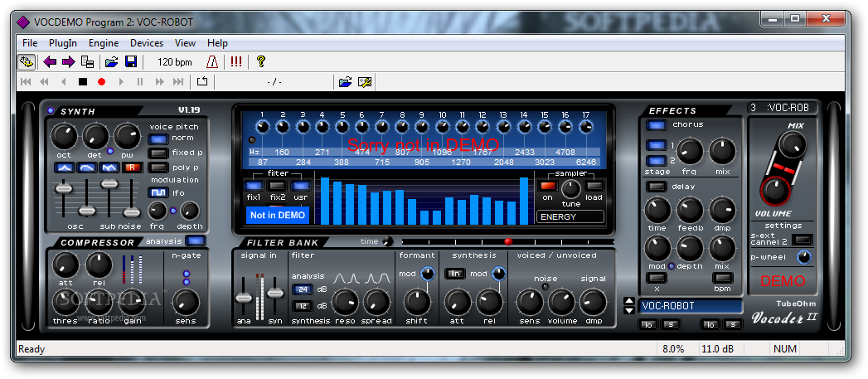Toggle the sampler on button
The width and height of the screenshot is (868, 379).
[547, 186]
